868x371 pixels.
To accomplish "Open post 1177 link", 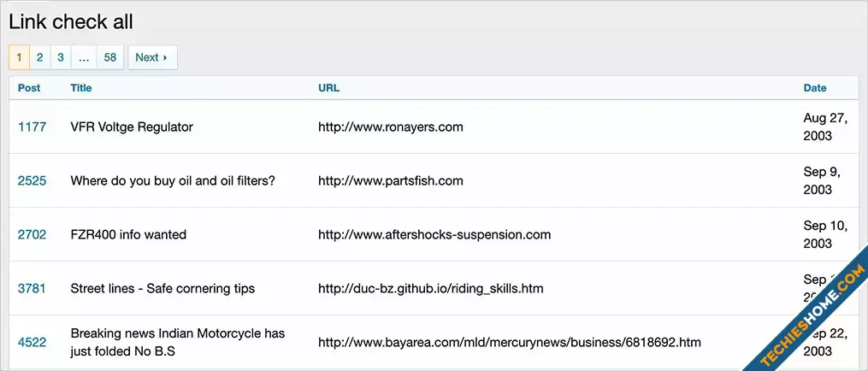I will coord(32,127).
